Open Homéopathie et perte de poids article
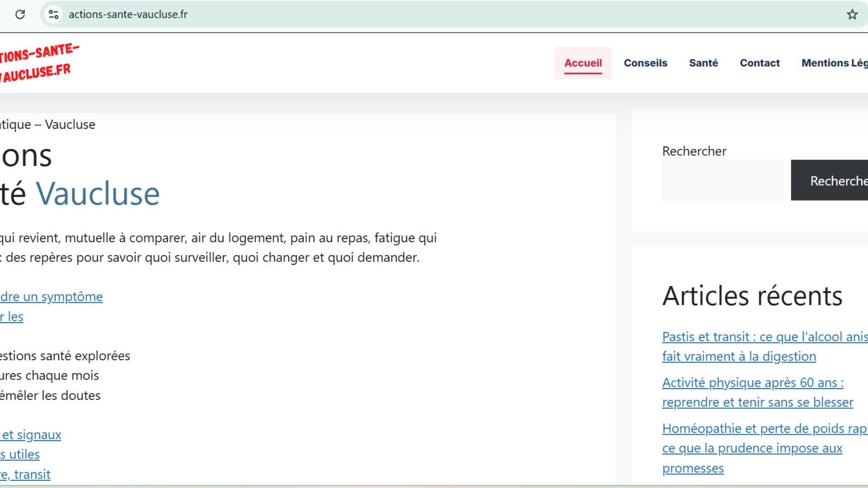The width and height of the screenshot is (868, 488). pos(765,448)
